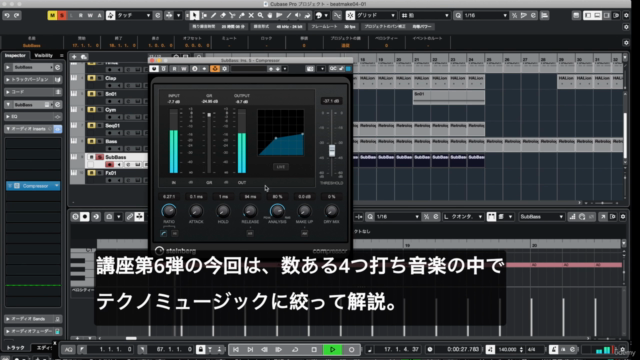
Task: Select the Object Selection arrow tool
Action: coord(195,16)
